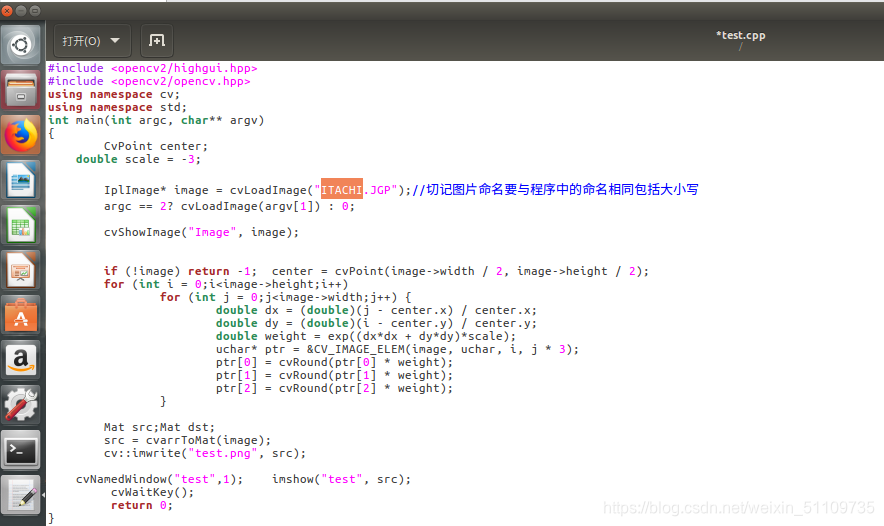Click the 'argc == 2? cvLoadImage(argv[1])' line
This screenshot has width=884, height=526.
click(229, 206)
